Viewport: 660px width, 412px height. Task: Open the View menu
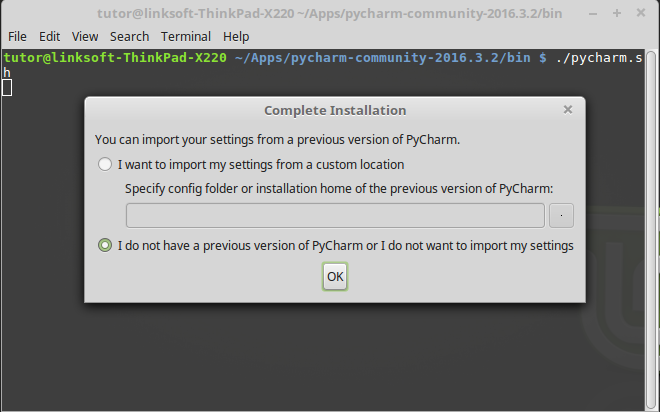click(85, 36)
